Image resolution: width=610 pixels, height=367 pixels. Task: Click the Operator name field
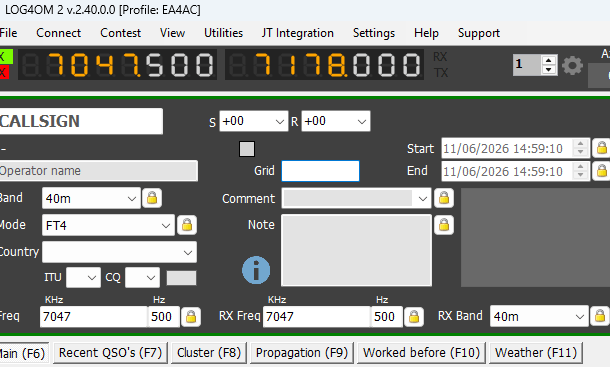[x=98, y=171]
